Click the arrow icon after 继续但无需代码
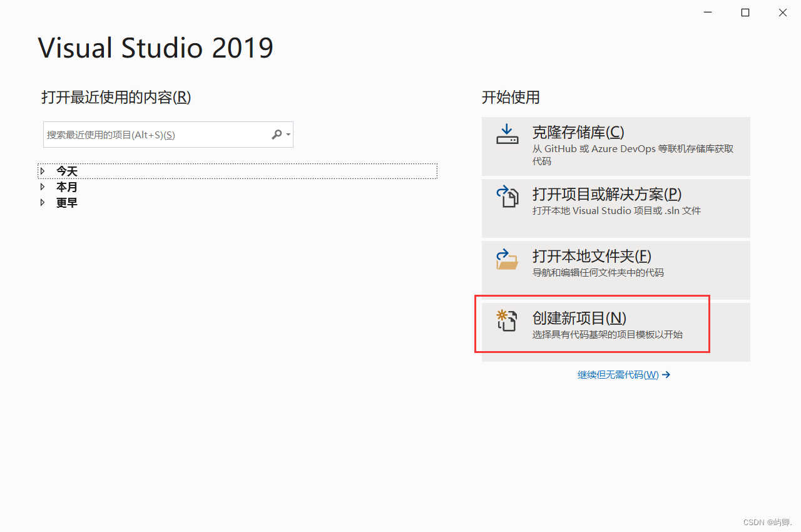The width and height of the screenshot is (801, 532). [666, 375]
